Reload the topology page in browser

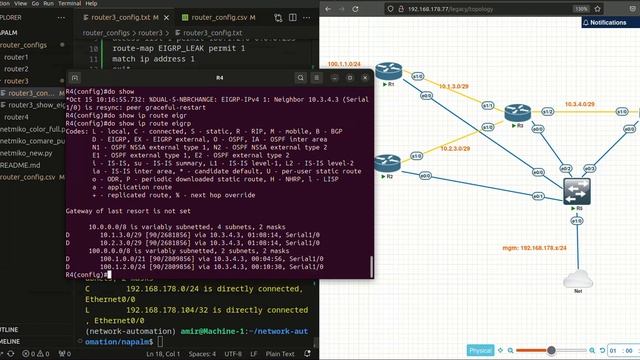tap(355, 9)
